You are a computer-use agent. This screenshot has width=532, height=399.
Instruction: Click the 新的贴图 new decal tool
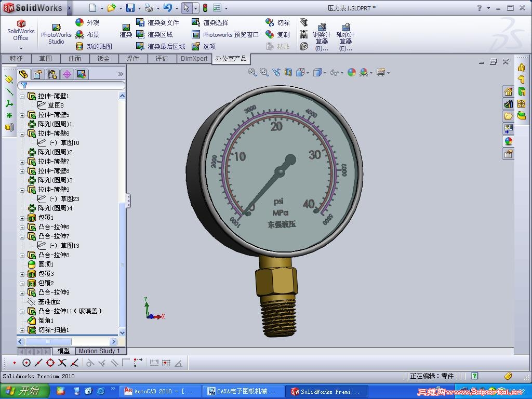pos(94,46)
